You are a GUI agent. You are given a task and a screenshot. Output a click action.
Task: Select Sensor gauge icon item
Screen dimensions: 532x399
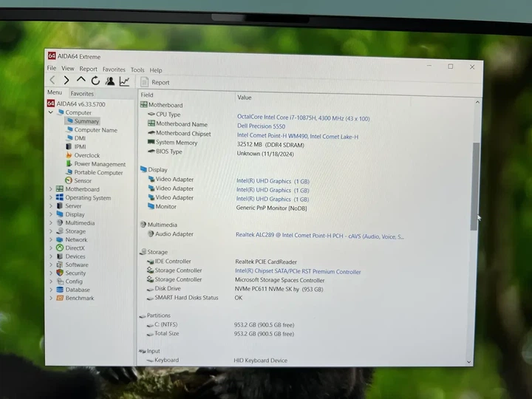(69, 180)
